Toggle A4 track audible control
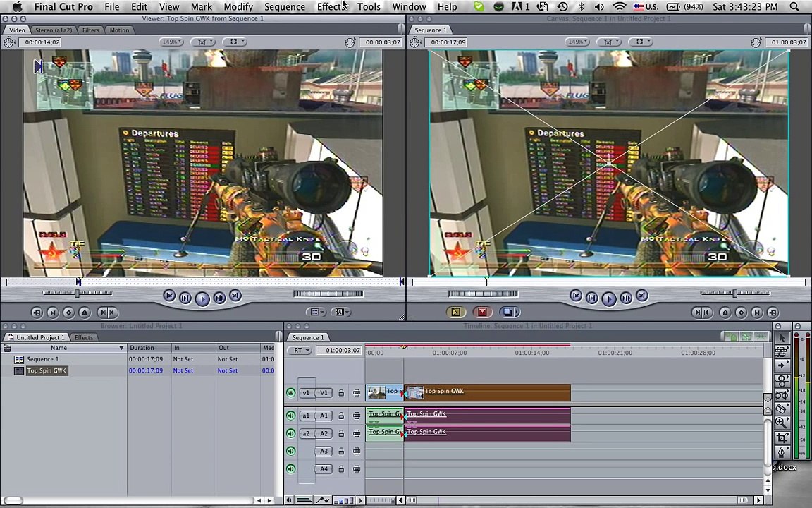Viewport: 812px width, 508px height. click(290, 469)
